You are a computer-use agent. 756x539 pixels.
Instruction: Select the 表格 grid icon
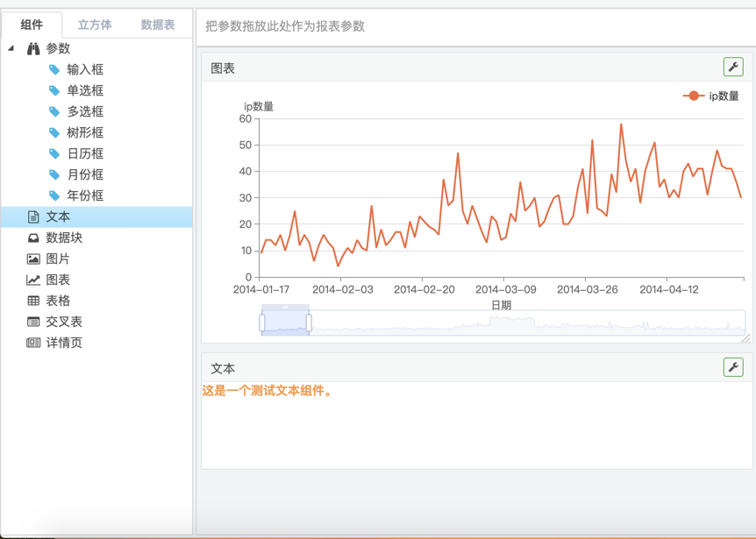tap(33, 301)
